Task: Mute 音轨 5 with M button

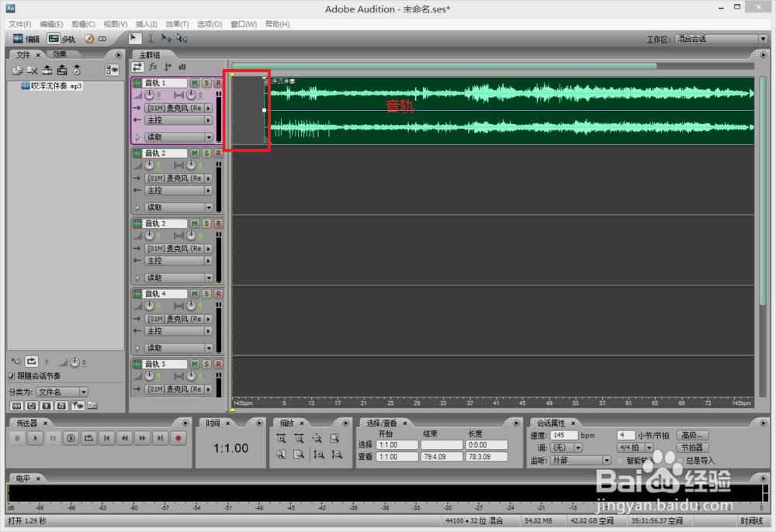Action: tap(195, 364)
